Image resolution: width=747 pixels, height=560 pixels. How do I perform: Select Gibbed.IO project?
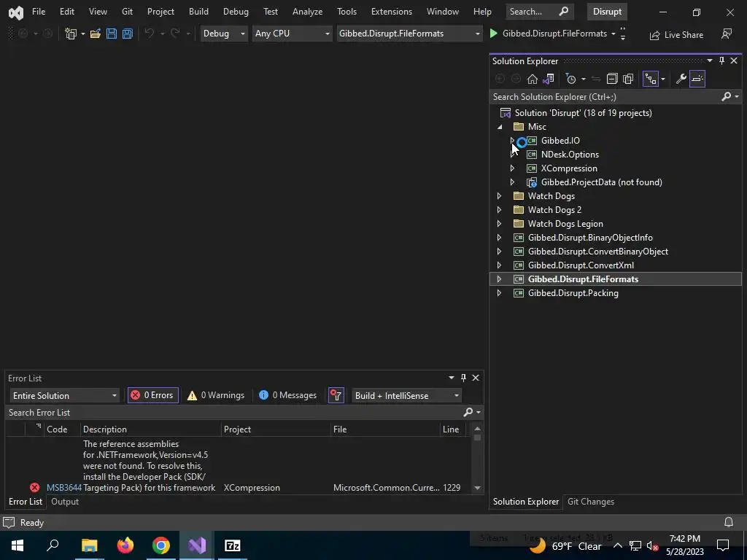pos(560,141)
